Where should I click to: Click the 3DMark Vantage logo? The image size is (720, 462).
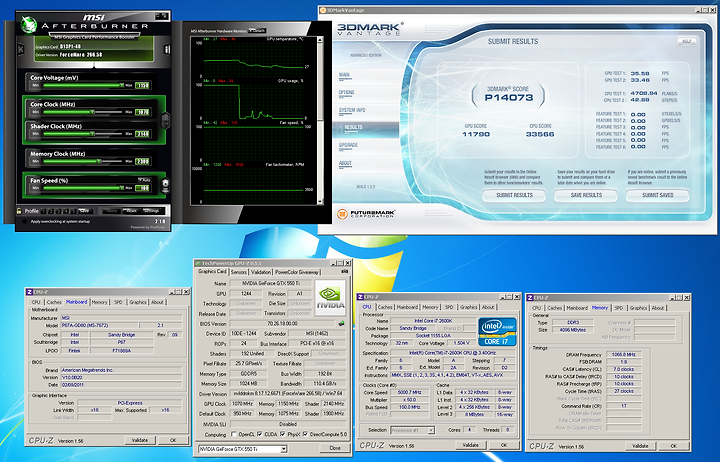[x=370, y=29]
